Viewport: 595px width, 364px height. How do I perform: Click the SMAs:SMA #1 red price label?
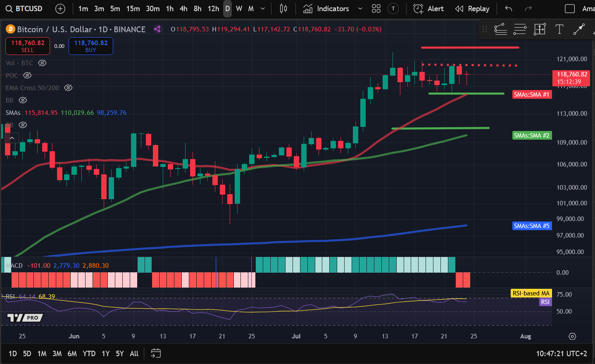pos(532,95)
